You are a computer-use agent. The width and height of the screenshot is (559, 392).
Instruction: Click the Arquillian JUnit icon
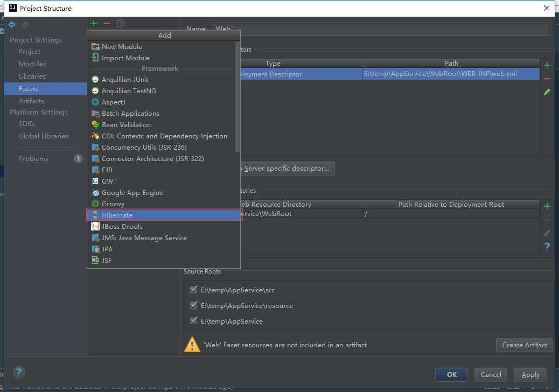(95, 80)
